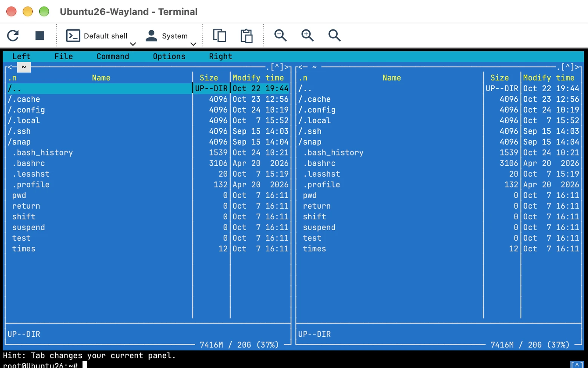Click the paste clipboard icon
Viewport: 588px width, 368px height.
pos(247,35)
